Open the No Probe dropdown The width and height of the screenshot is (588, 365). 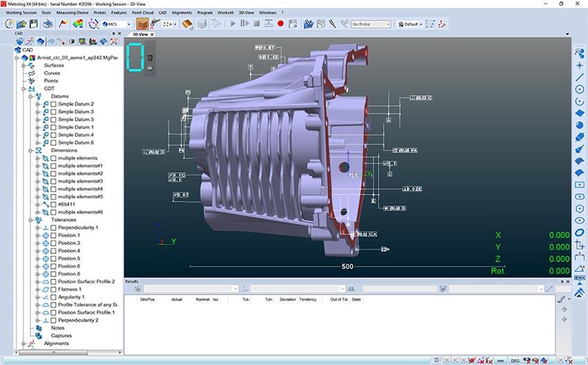pyautogui.click(x=371, y=24)
